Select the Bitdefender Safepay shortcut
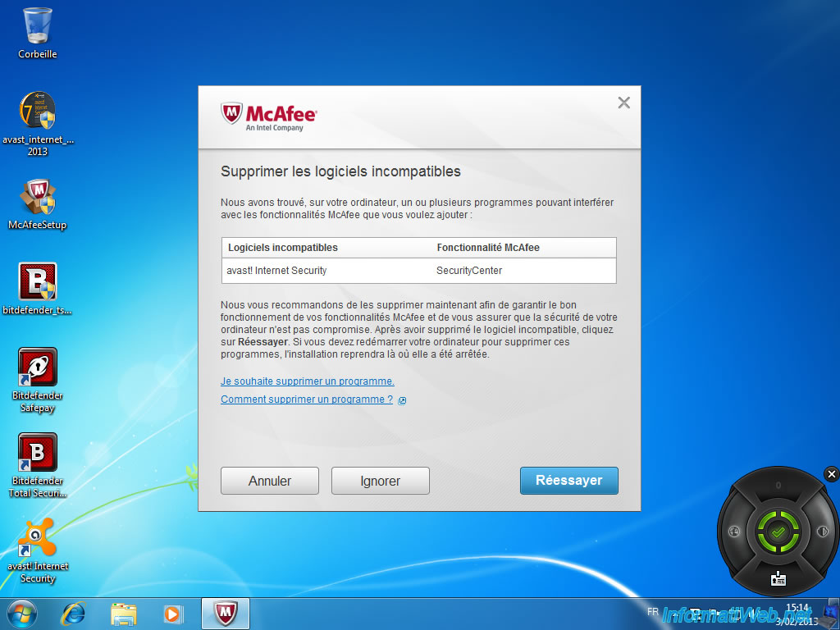This screenshot has width=840, height=630. pos(38,381)
